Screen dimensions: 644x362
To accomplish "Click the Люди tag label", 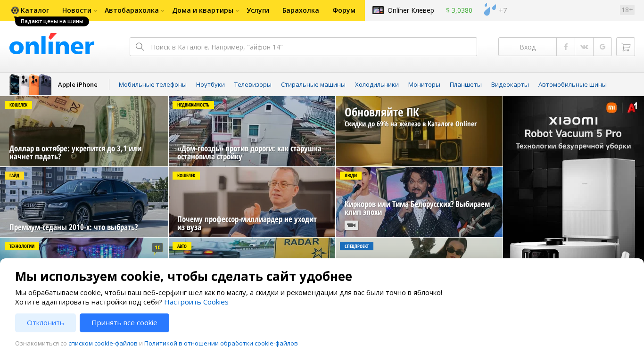I will [351, 175].
